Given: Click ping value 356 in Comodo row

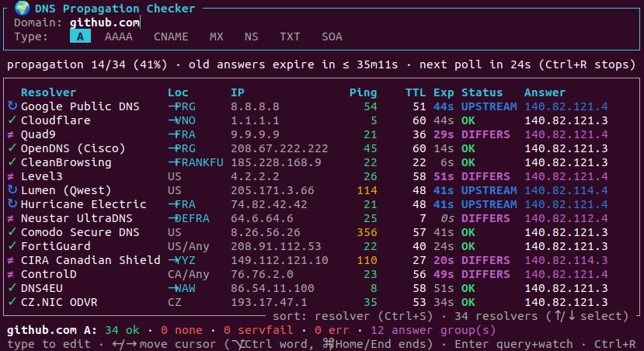Looking at the screenshot, I should click(x=367, y=232).
